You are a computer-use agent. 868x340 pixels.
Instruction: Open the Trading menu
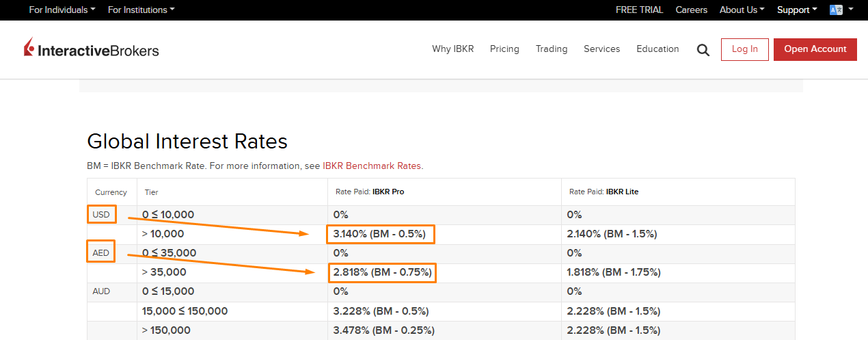[x=552, y=49]
